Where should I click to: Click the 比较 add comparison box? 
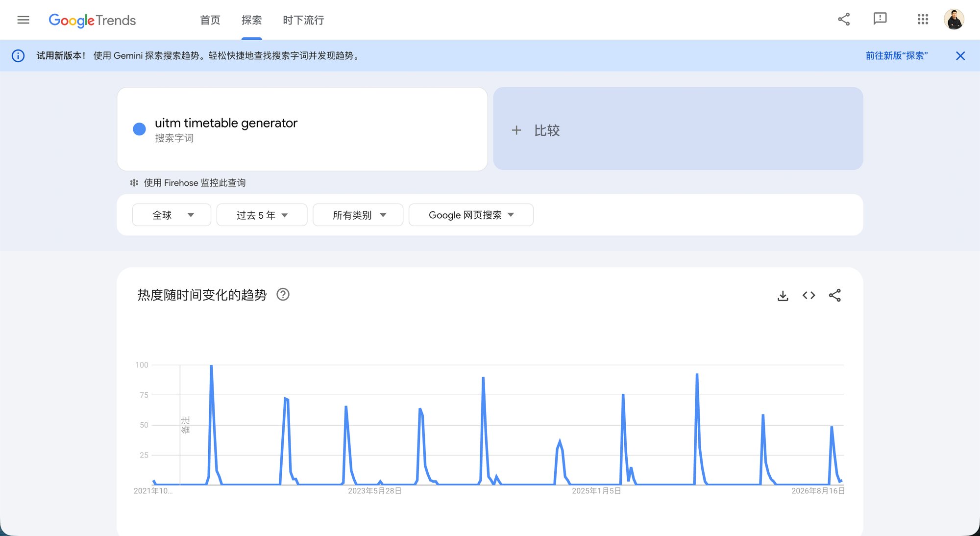click(x=678, y=129)
